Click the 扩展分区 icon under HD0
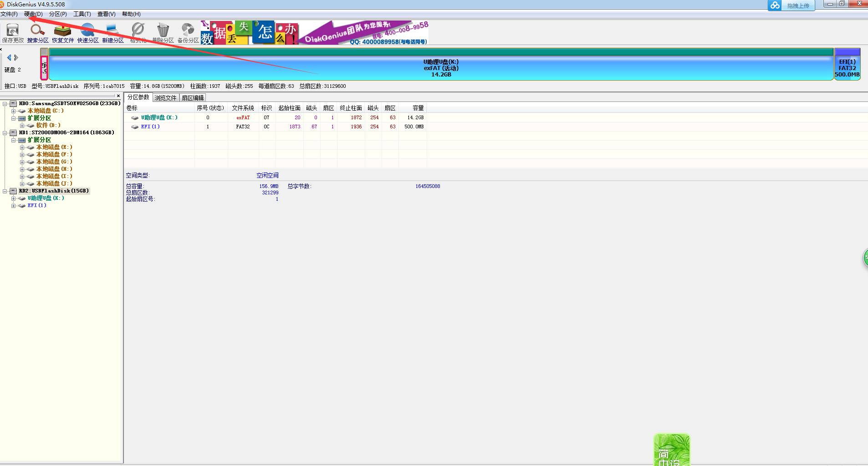The image size is (868, 466). point(22,118)
